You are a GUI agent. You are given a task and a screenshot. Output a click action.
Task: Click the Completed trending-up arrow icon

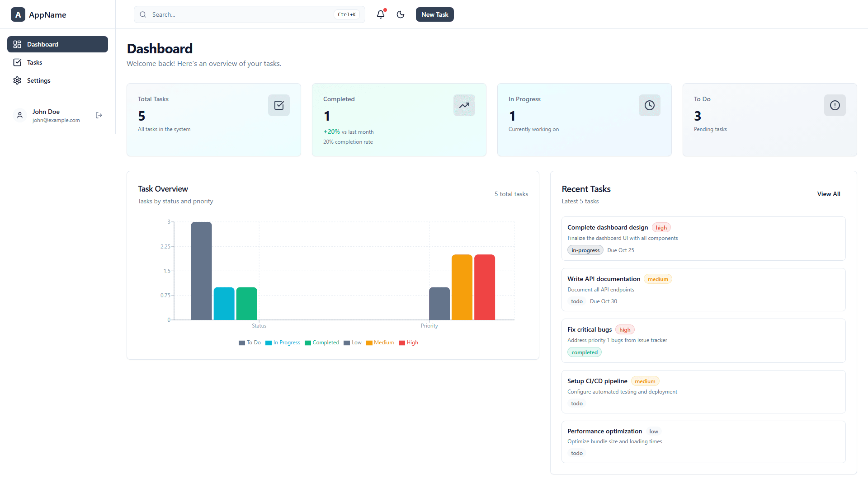pyautogui.click(x=464, y=105)
